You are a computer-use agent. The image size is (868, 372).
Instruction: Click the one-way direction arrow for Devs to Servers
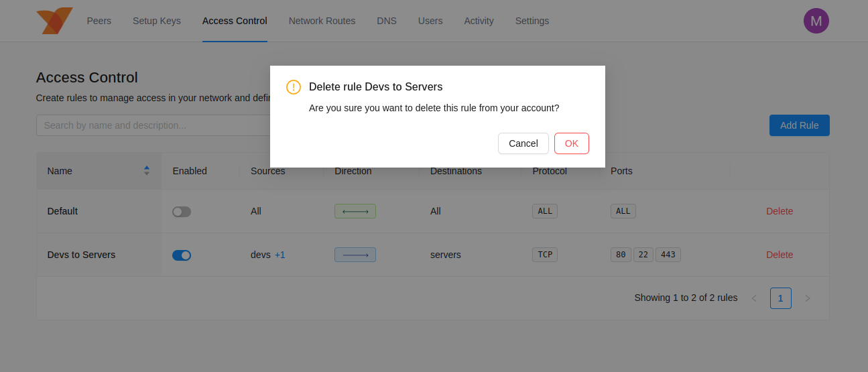point(355,255)
